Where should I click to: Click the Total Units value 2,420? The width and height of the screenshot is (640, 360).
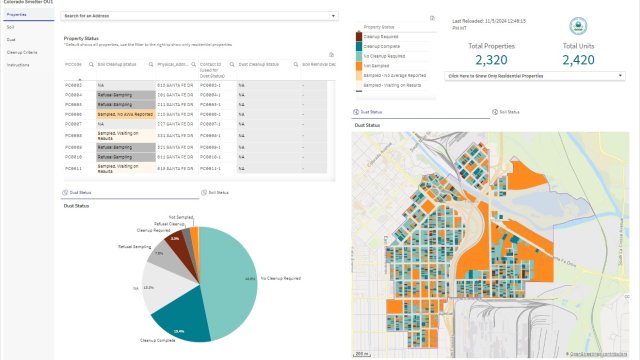click(578, 60)
